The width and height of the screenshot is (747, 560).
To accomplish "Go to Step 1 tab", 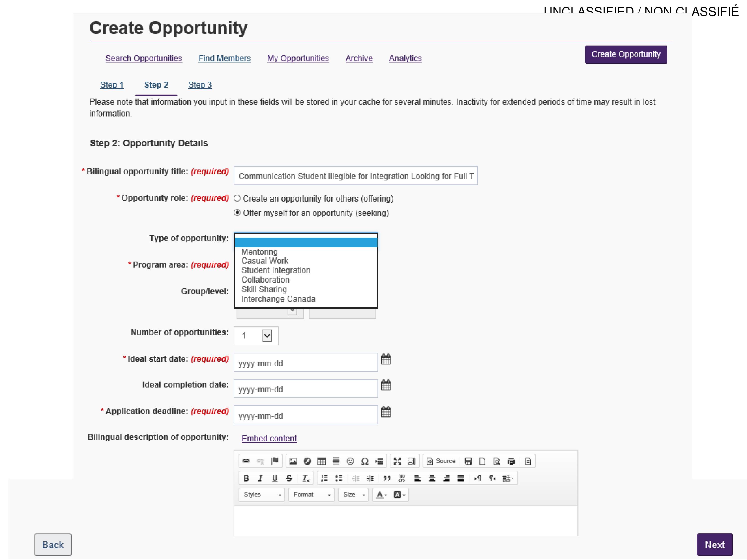I will tap(112, 85).
